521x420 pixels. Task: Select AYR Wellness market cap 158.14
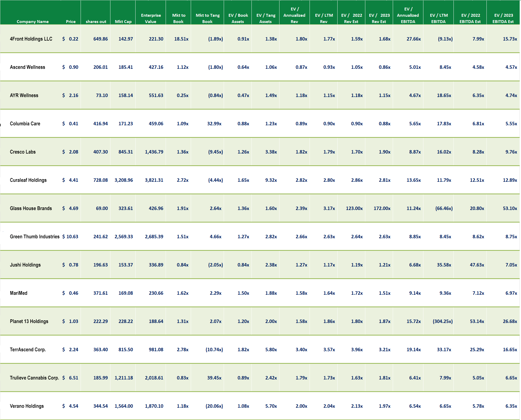click(x=126, y=95)
